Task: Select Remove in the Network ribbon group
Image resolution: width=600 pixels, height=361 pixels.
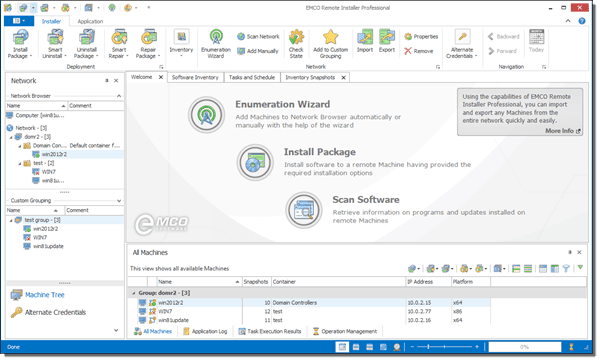Action: click(x=419, y=51)
